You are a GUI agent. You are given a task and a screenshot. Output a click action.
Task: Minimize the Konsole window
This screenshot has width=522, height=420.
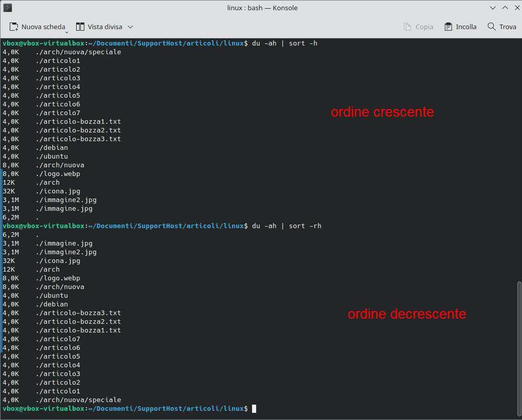point(493,8)
